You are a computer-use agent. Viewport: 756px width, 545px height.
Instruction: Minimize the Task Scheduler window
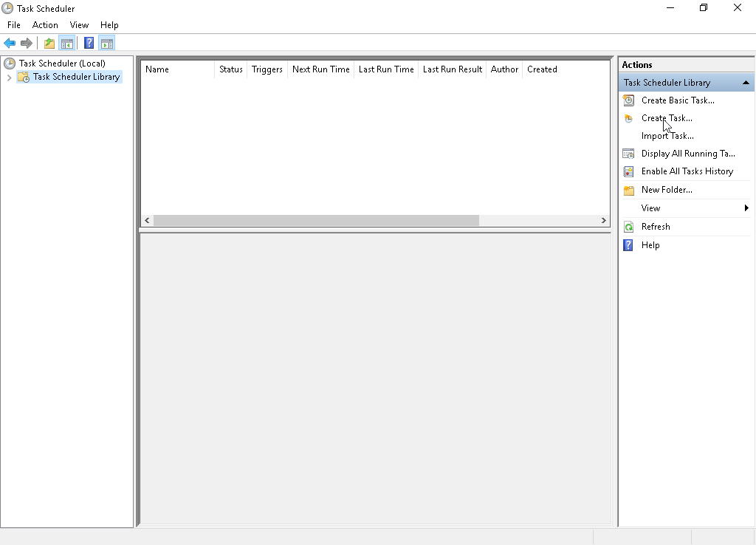(x=670, y=8)
